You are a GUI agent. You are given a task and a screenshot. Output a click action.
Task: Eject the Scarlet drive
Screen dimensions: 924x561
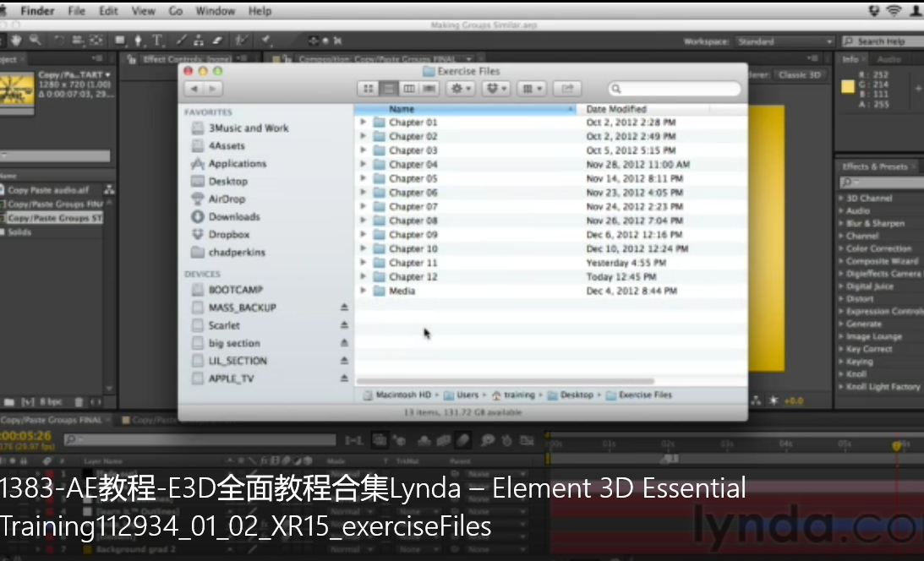point(344,325)
